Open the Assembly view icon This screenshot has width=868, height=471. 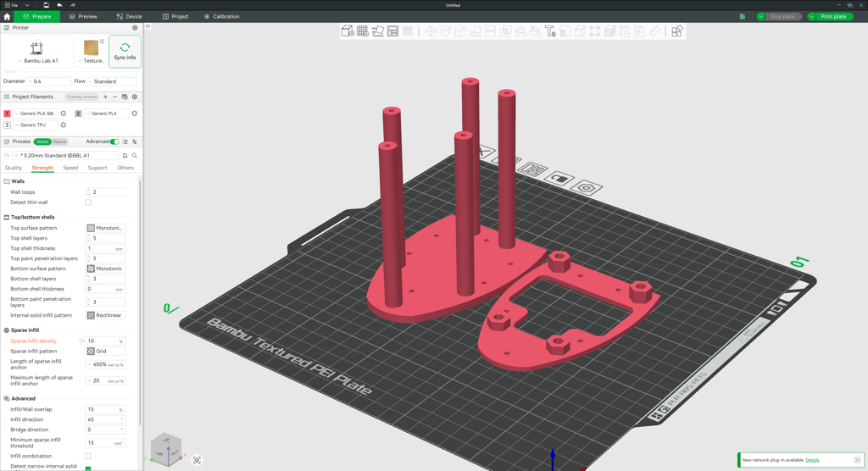tap(676, 31)
